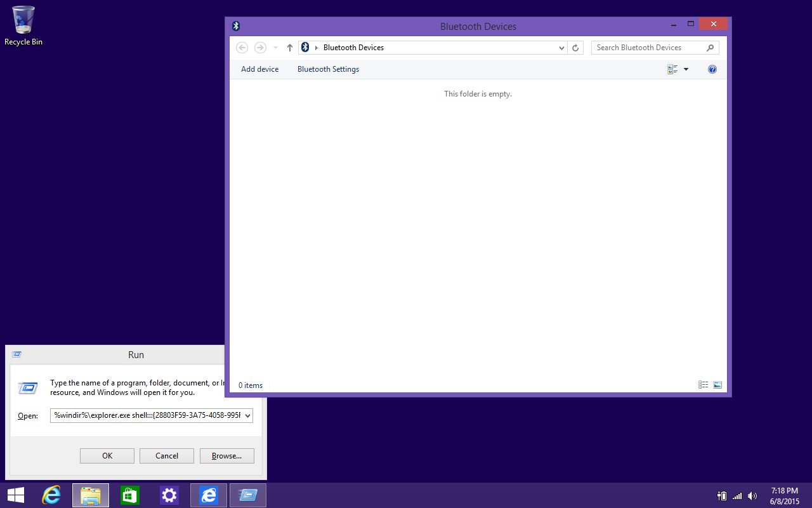Open the Run dialog Open combo dropdown
The image size is (812, 508).
pos(247,416)
